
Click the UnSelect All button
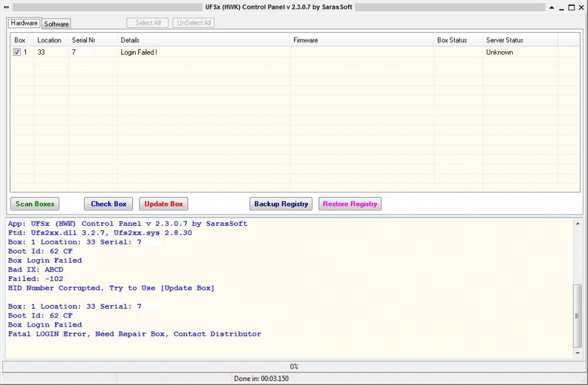193,23
